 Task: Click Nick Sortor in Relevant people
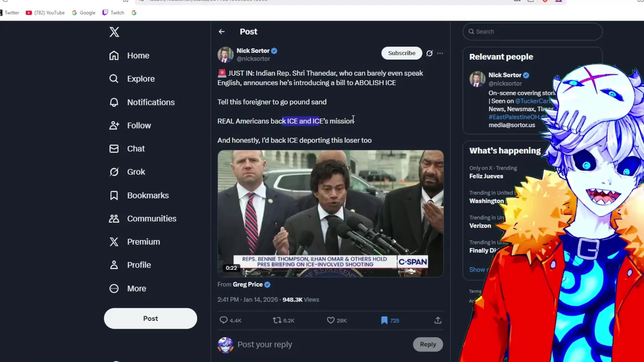point(505,75)
